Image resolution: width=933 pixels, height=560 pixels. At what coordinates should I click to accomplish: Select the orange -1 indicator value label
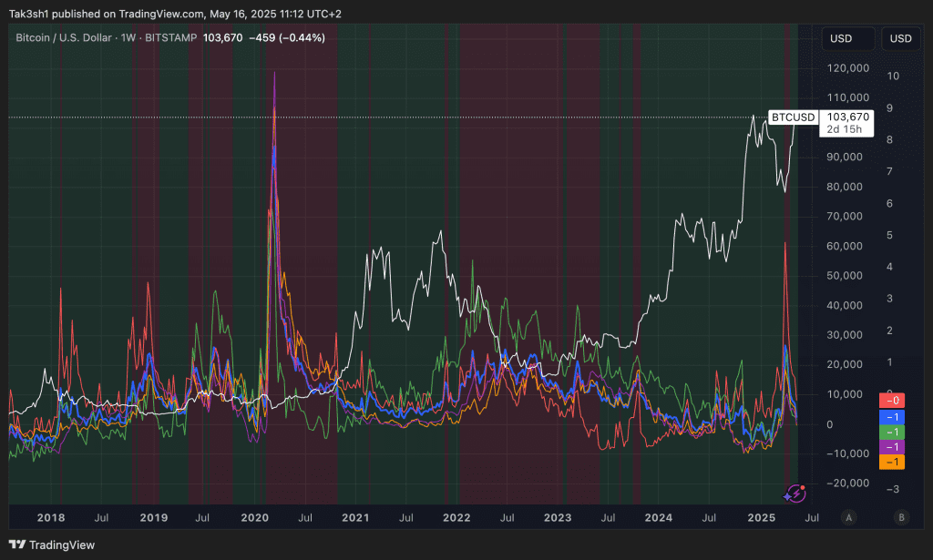pos(892,462)
